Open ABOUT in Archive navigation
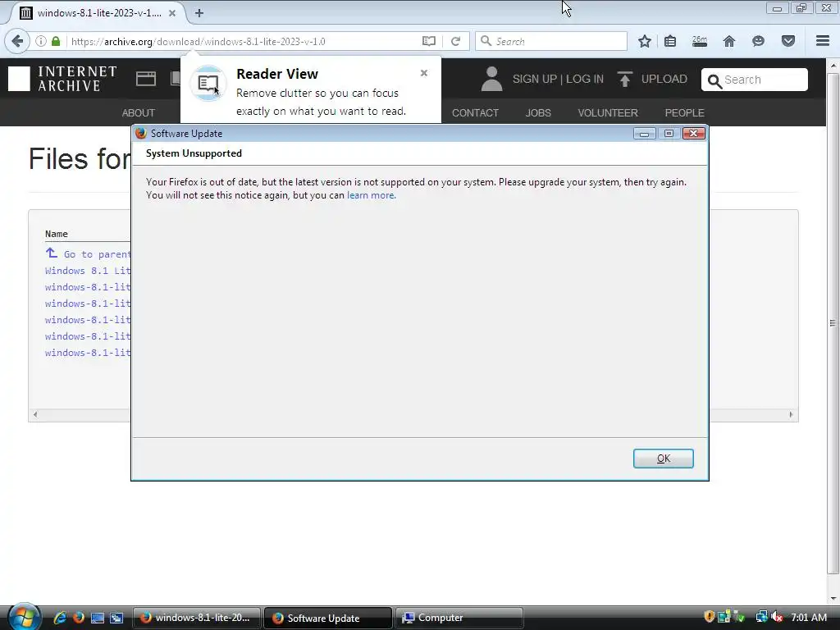 point(138,112)
